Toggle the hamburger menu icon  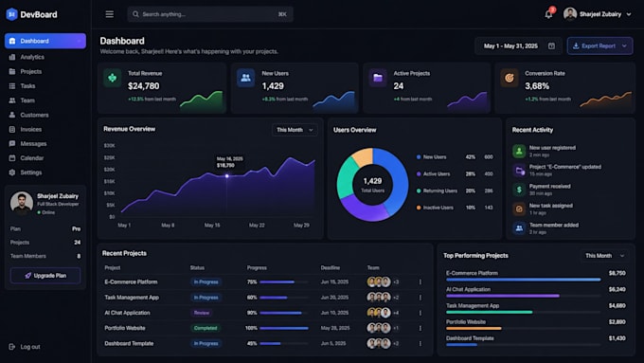click(x=109, y=14)
